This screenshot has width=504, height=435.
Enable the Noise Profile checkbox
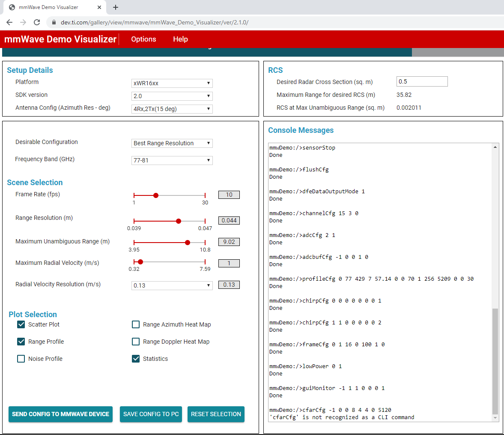(x=21, y=358)
